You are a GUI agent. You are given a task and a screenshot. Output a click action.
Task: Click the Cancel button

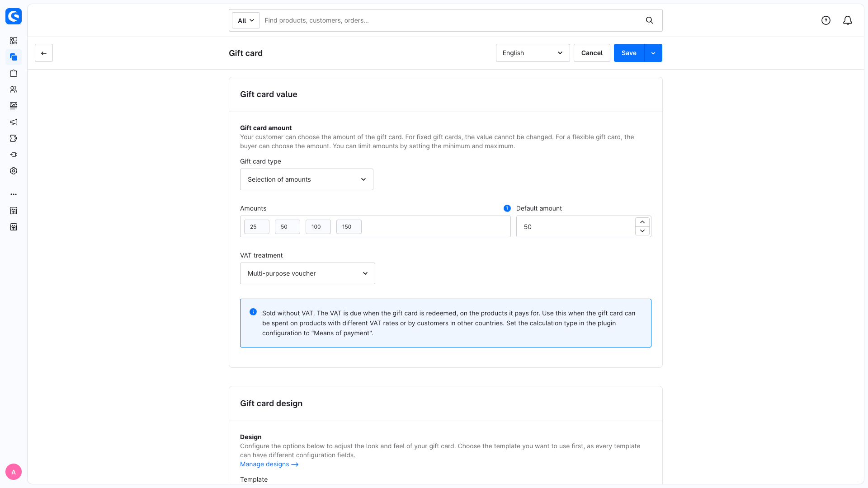[x=592, y=53]
